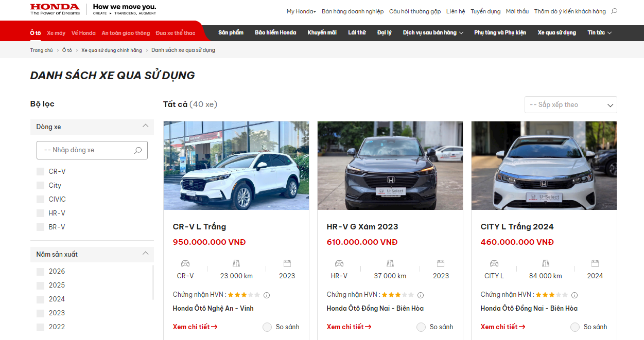
Task: Open the Khuyến mãi menu
Action: click(322, 32)
